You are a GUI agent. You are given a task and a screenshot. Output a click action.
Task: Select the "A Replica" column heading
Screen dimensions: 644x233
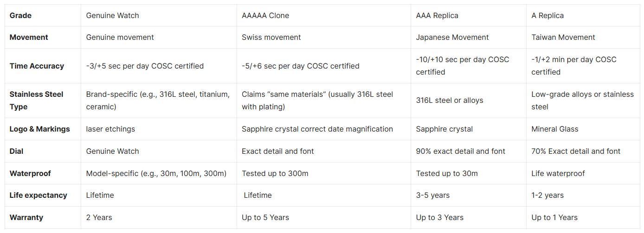[x=547, y=15]
